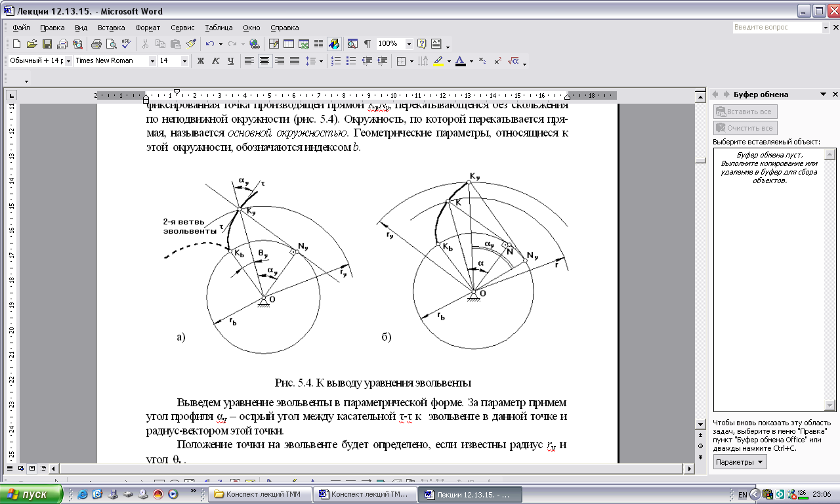Screen dimensions: 840x504
Task: Open the Справка menu
Action: (x=285, y=28)
